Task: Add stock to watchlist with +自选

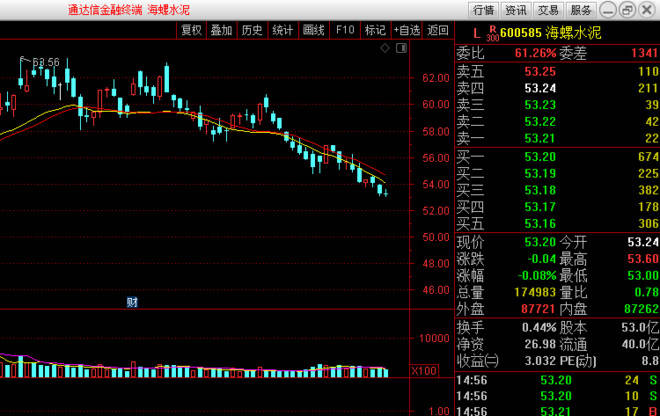Action: click(x=406, y=30)
